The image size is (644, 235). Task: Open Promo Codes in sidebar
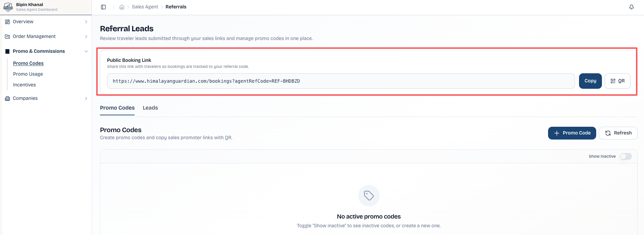tap(28, 63)
